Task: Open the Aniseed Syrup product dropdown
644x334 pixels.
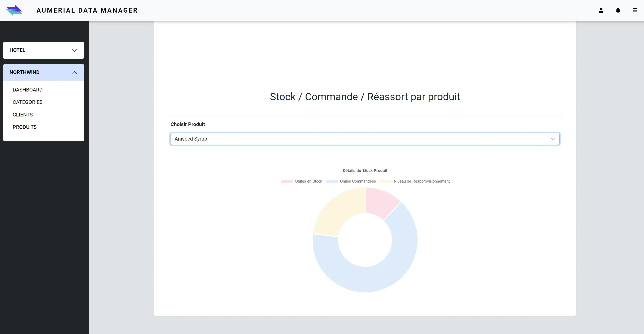Action: [365, 139]
